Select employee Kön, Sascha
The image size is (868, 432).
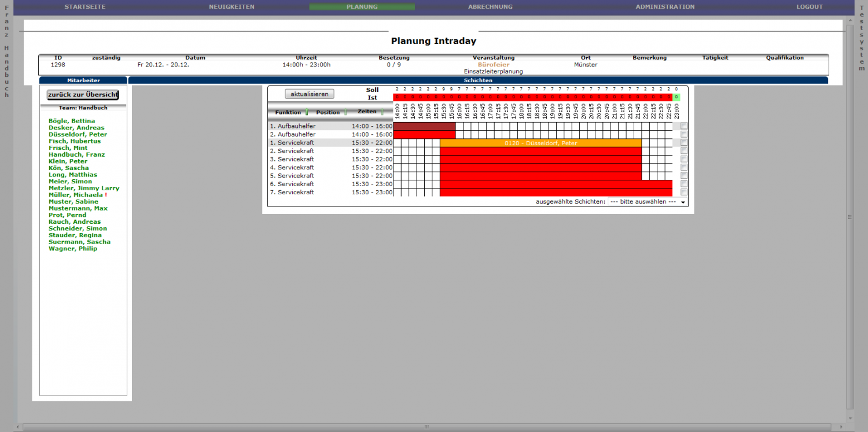point(69,168)
